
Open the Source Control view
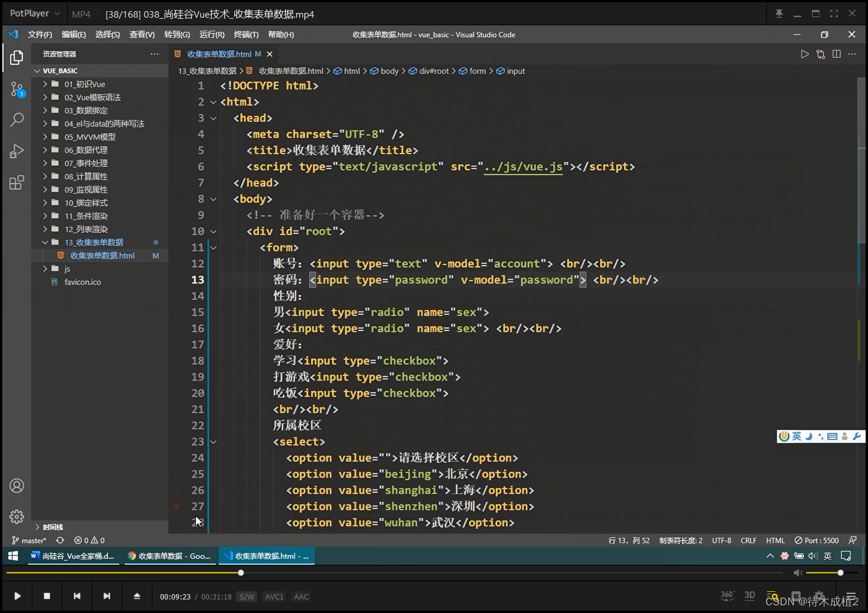[16, 89]
